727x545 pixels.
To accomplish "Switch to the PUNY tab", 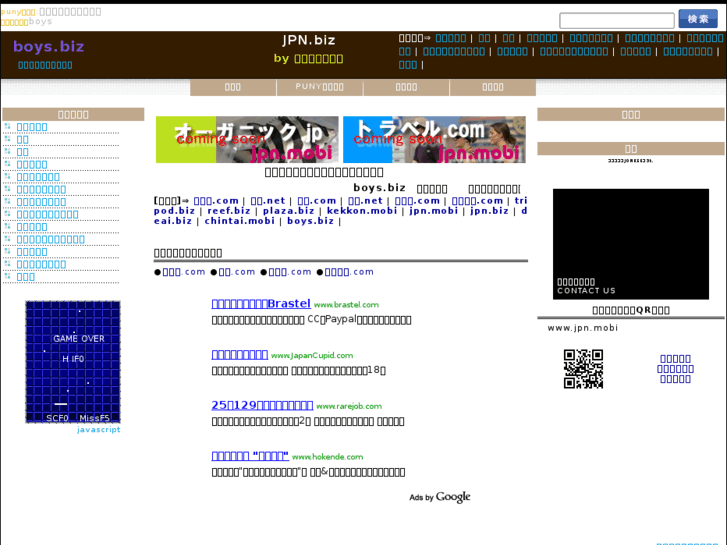I will tap(319, 87).
